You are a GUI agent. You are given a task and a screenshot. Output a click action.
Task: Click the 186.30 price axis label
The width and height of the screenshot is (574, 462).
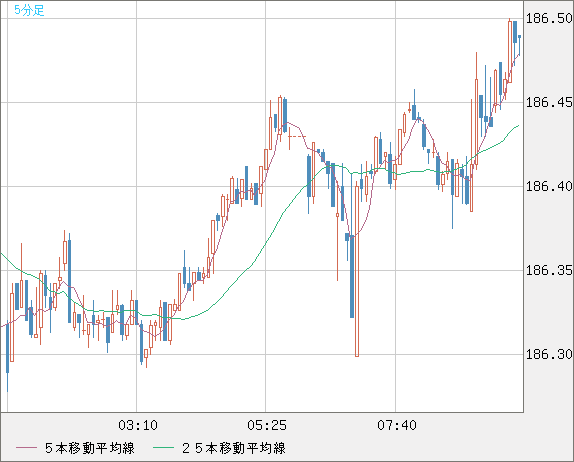coord(549,354)
